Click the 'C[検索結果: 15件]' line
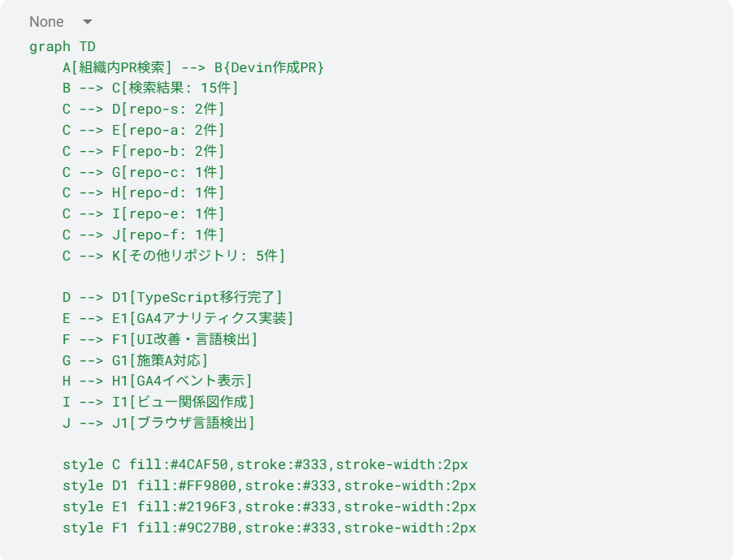 [x=150, y=88]
